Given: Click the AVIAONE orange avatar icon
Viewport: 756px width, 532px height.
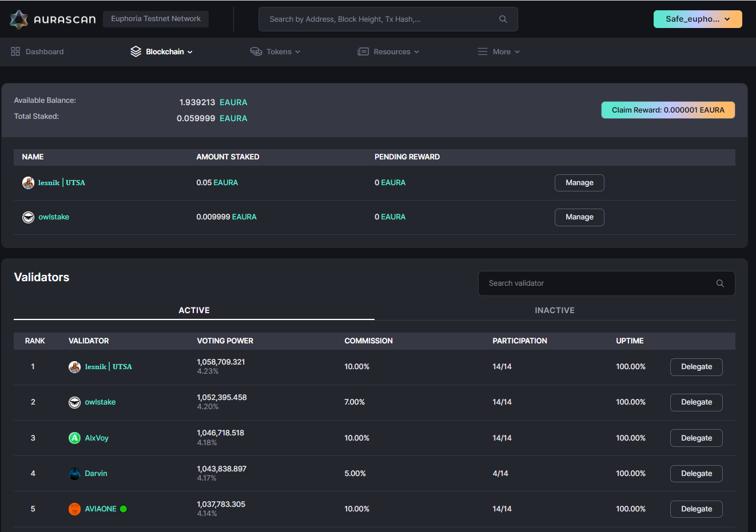Looking at the screenshot, I should coord(74,509).
